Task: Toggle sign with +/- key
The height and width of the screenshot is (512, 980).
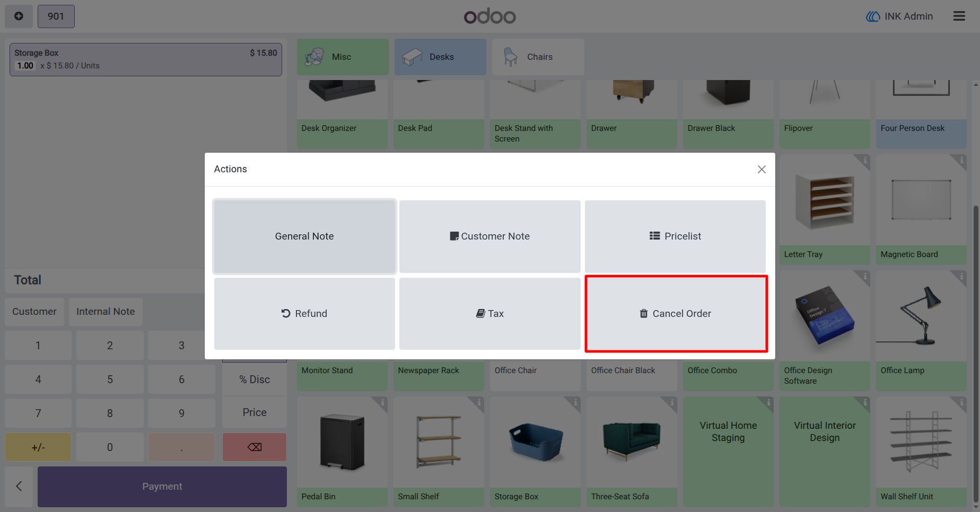Action: click(38, 447)
